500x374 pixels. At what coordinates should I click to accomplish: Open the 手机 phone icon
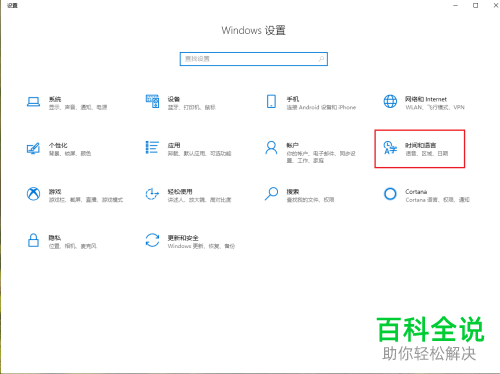point(271,101)
